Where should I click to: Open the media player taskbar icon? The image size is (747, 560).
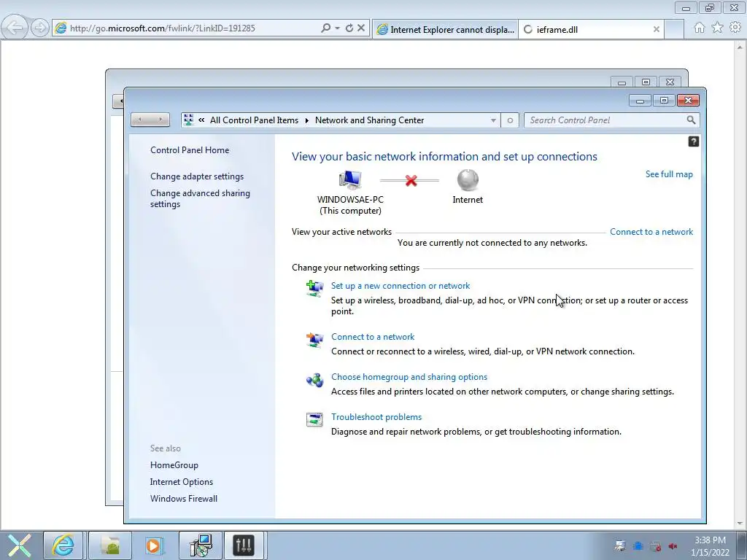click(x=153, y=545)
